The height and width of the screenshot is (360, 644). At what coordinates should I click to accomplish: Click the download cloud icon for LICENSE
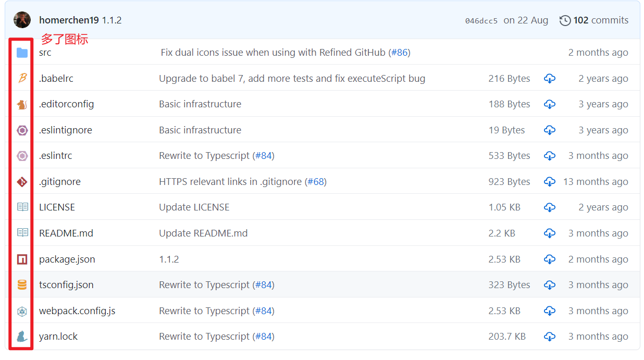549,207
